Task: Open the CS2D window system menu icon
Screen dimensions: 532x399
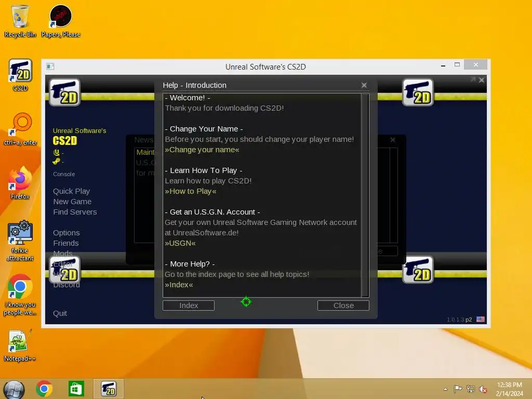Action: (x=50, y=66)
